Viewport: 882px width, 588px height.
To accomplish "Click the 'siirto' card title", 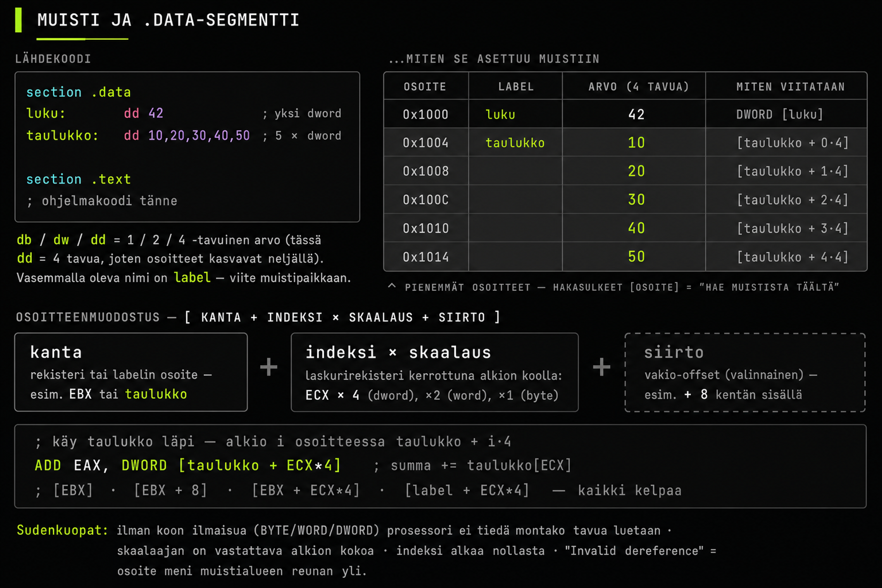I will coord(674,353).
